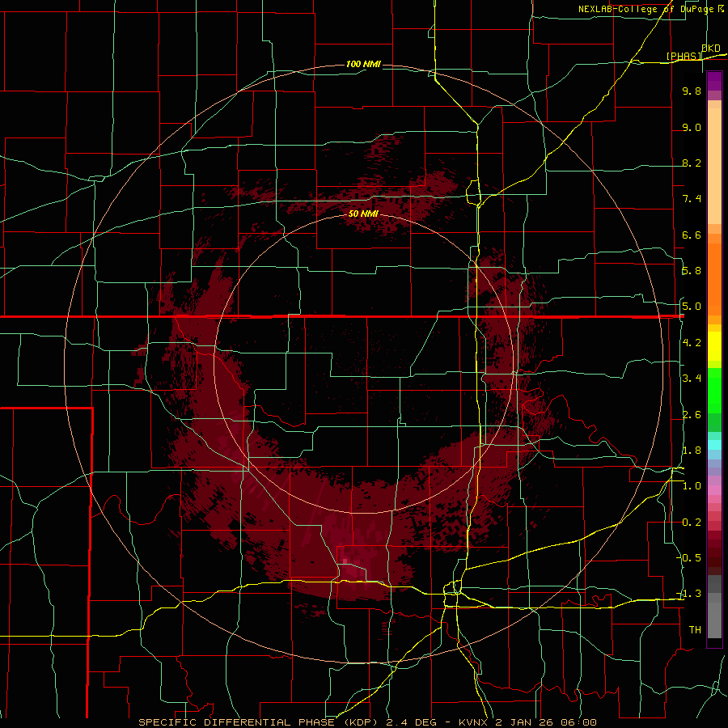Select the 8.2 value on the scale
Image resolution: width=728 pixels, height=728 pixels.
(x=692, y=163)
